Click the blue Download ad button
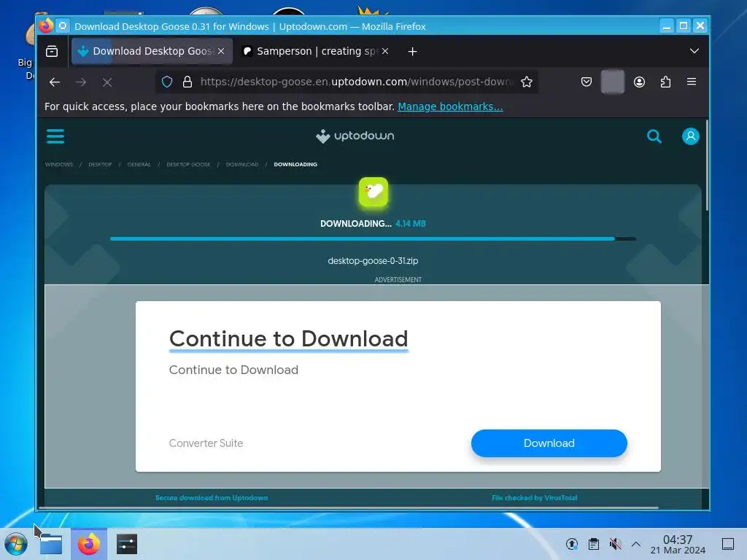747x560 pixels. [549, 443]
